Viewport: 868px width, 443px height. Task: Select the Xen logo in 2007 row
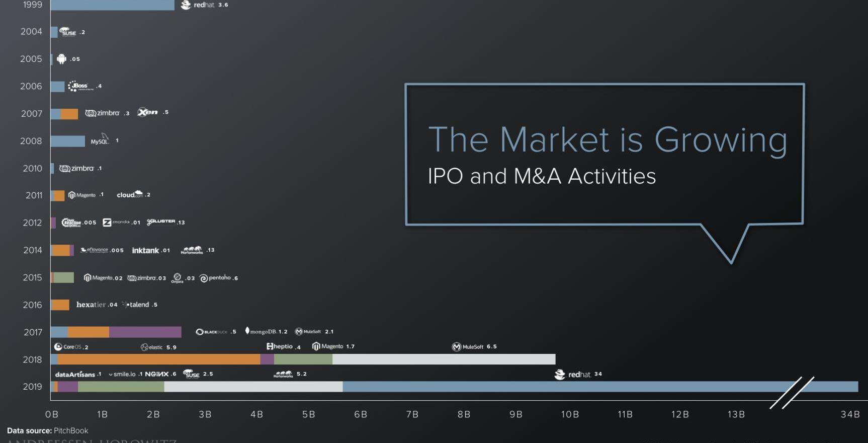coord(147,112)
